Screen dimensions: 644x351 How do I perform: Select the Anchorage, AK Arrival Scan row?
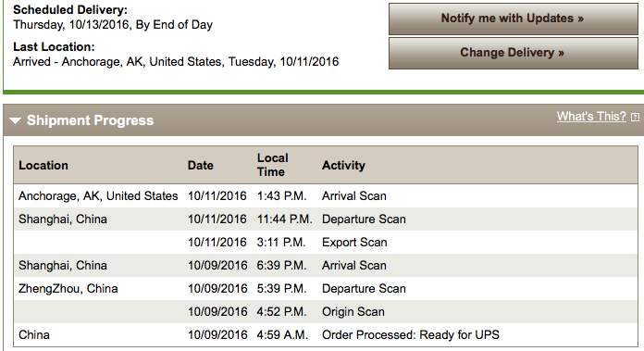326,196
